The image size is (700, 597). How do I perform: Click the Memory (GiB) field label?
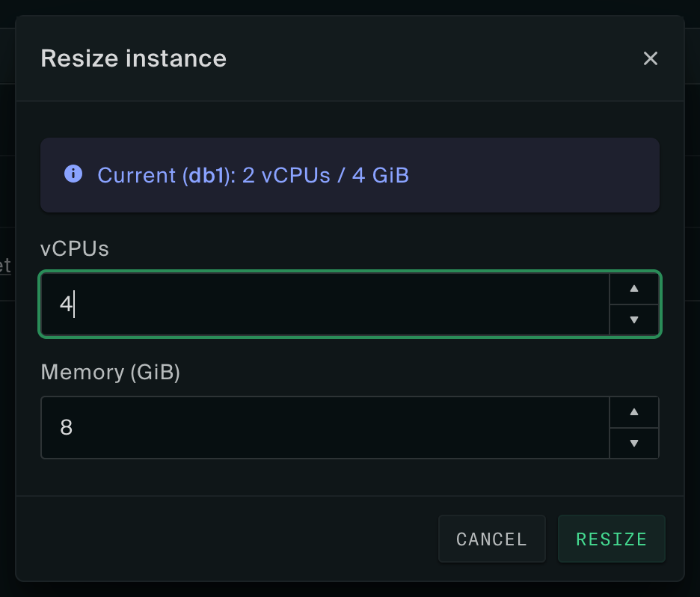click(x=111, y=372)
